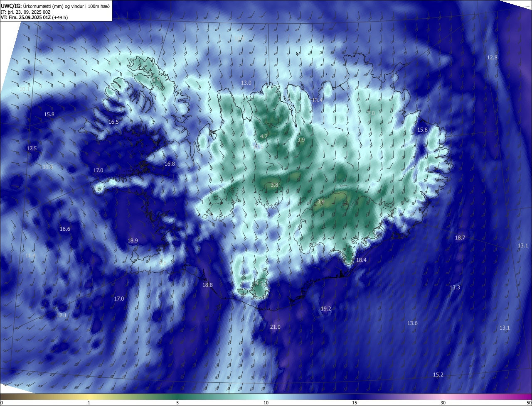The height and width of the screenshot is (406, 532).
Task: Select the 5 tick on the color scale
Action: (177, 403)
